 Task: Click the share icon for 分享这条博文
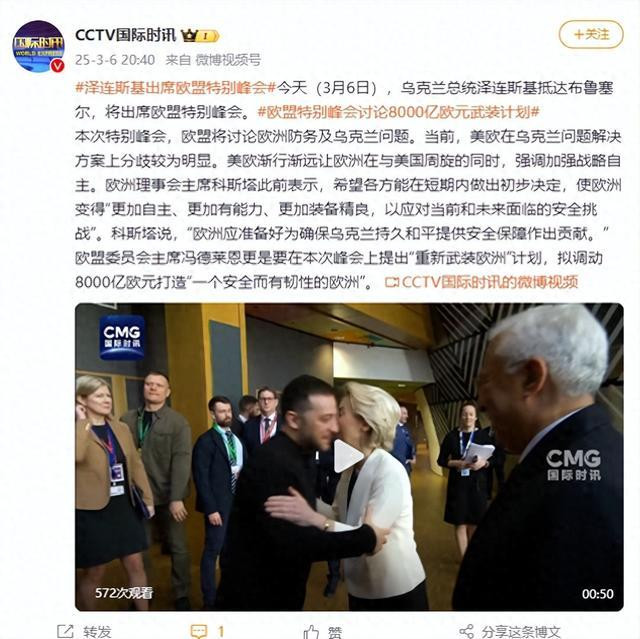pos(467,631)
